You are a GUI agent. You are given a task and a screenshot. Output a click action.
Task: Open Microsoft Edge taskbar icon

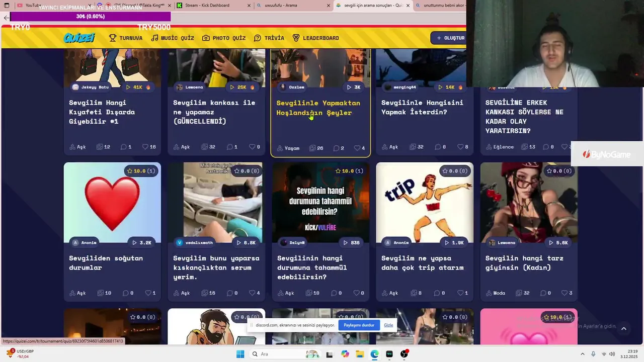pyautogui.click(x=374, y=354)
